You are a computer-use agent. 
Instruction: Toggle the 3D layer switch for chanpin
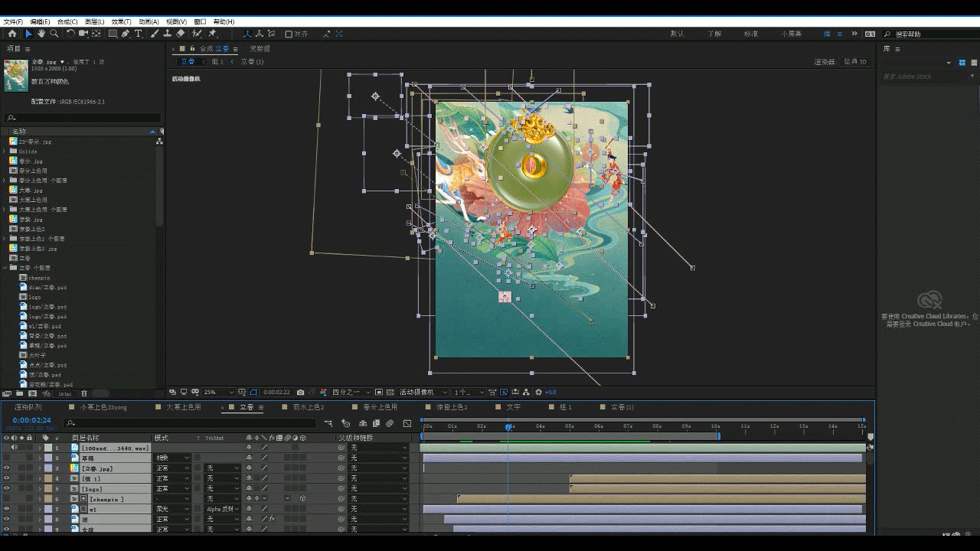pos(303,499)
